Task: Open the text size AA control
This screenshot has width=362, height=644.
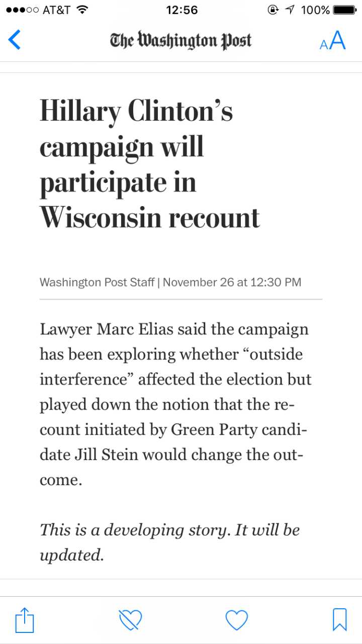Action: 333,40
